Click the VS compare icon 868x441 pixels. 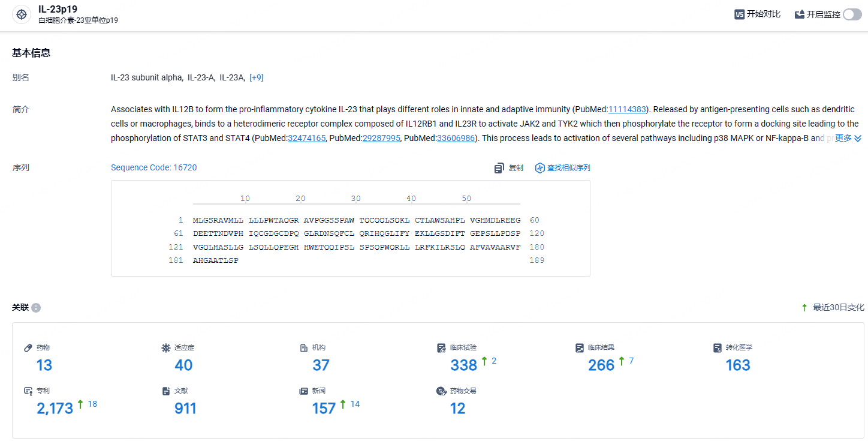(740, 14)
